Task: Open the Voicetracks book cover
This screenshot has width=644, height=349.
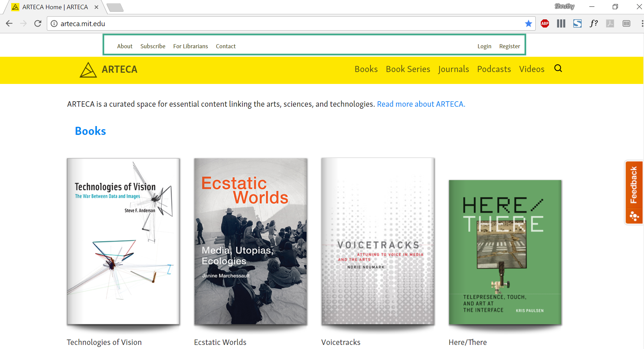Action: point(378,241)
